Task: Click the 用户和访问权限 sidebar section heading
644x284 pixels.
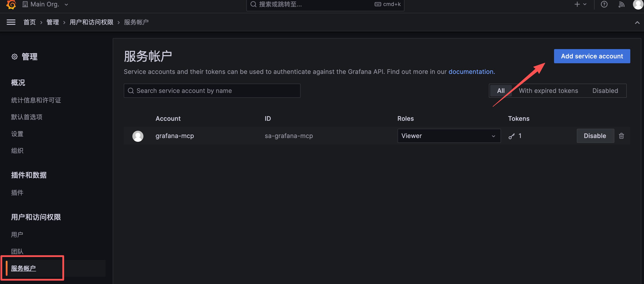Action: pos(36,217)
